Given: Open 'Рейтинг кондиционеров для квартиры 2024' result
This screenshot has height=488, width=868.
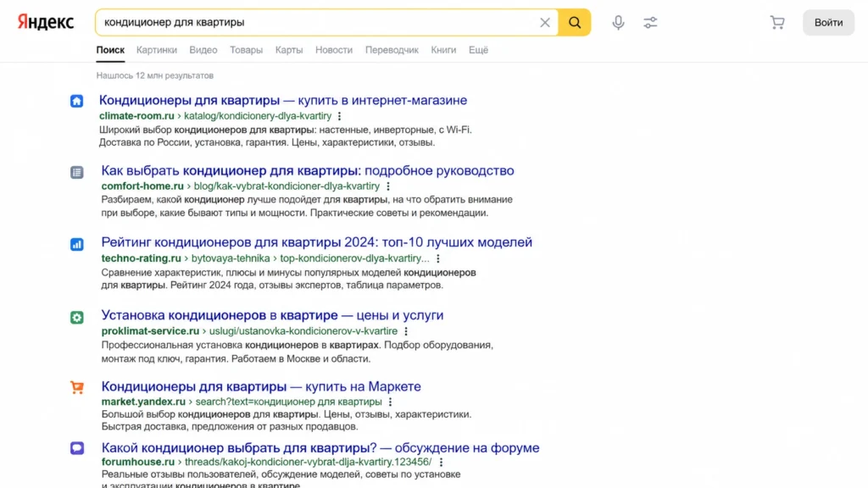Looking at the screenshot, I should (317, 241).
